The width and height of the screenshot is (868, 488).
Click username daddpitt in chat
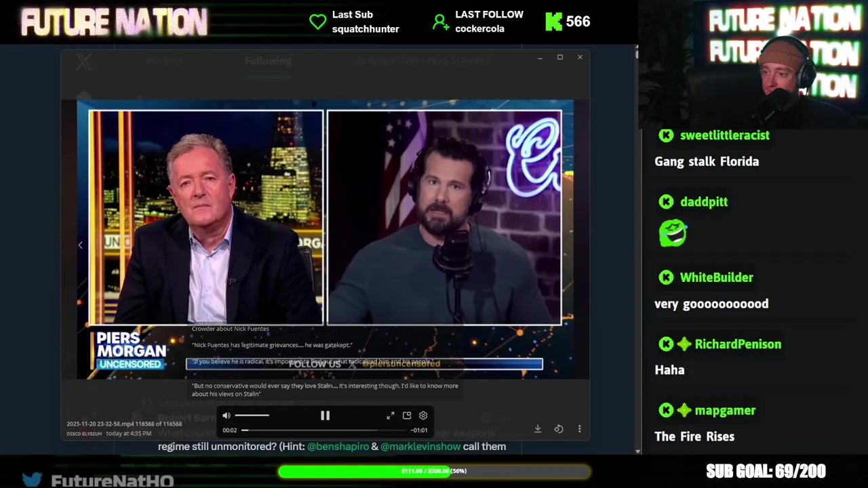704,202
